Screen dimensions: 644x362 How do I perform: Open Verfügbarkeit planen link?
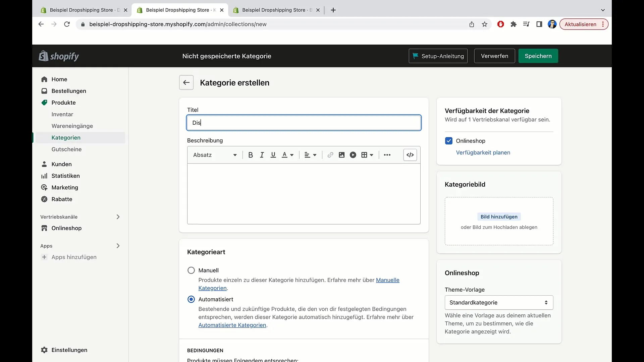[483, 153]
